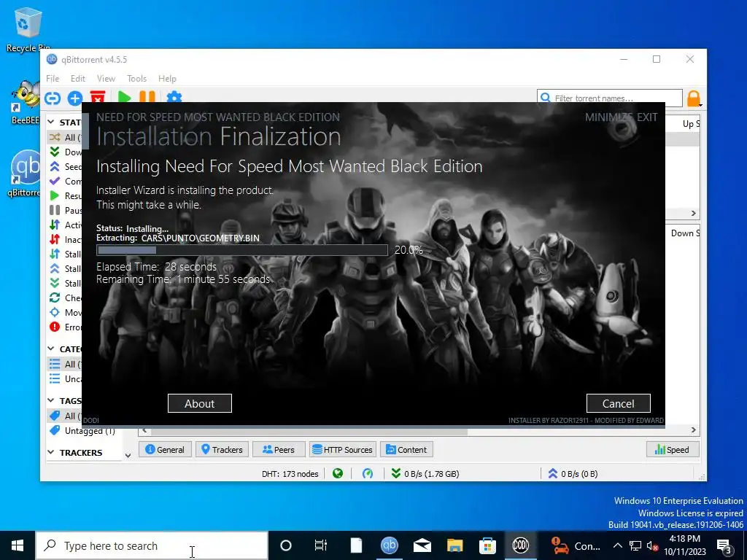This screenshot has width=747, height=560.
Task: Open the File menu in qBittorrent
Action: point(53,79)
